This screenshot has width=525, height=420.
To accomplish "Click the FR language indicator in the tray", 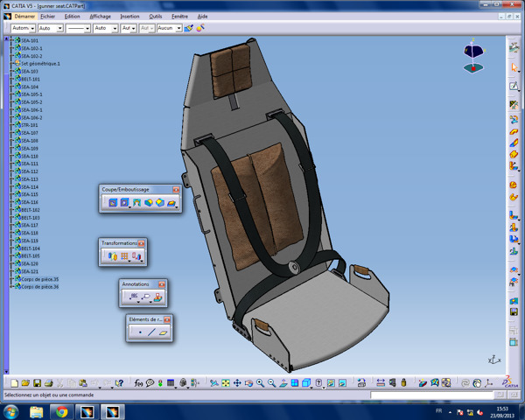I will coord(438,411).
